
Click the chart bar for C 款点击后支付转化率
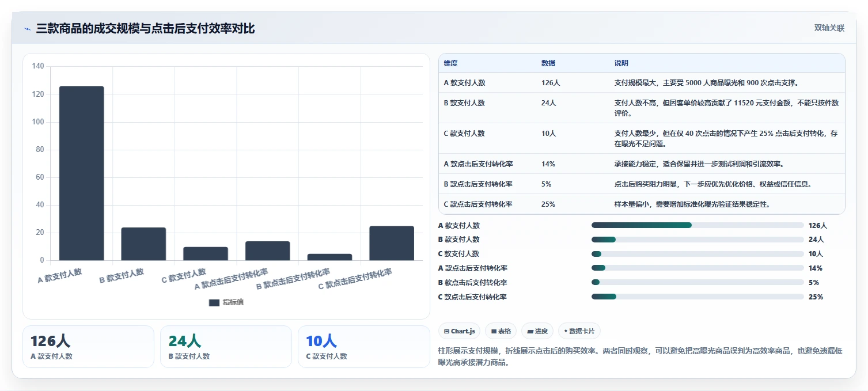[x=392, y=244]
